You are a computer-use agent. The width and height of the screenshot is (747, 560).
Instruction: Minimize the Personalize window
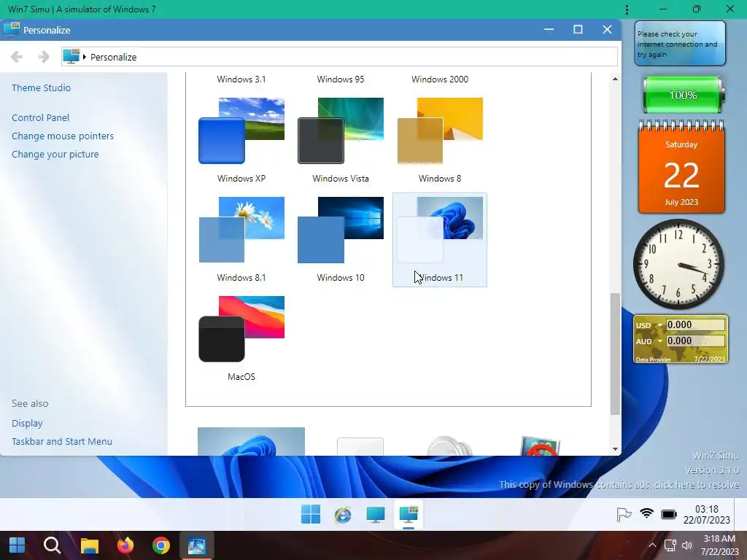pyautogui.click(x=549, y=29)
